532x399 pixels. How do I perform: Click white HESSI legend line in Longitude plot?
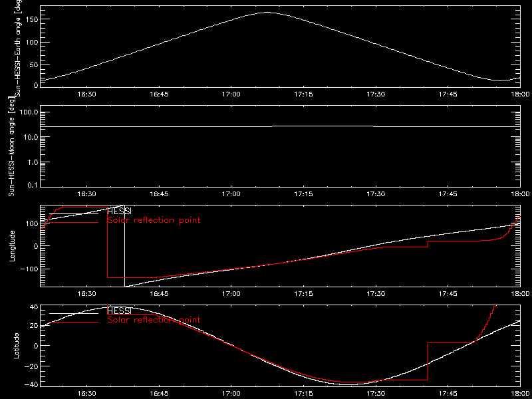pos(74,213)
